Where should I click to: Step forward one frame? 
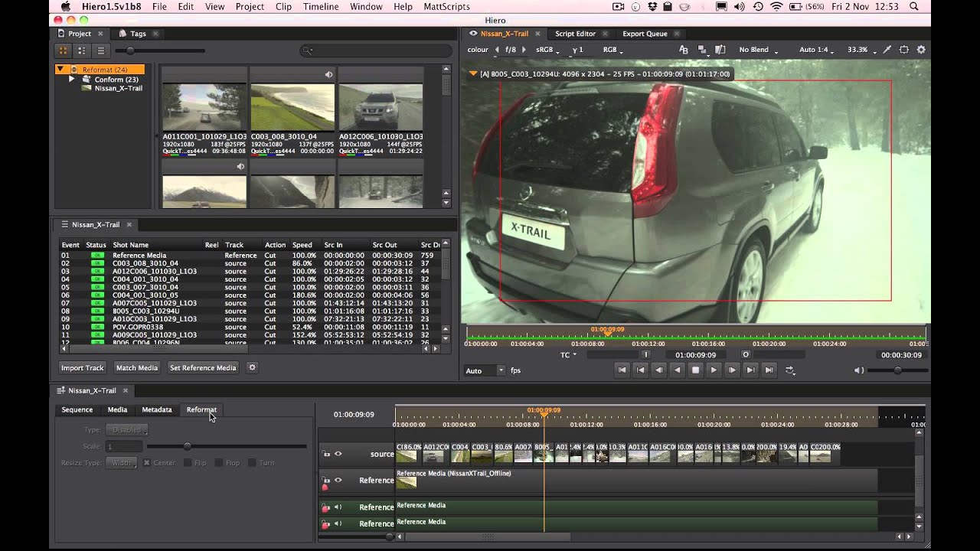click(x=732, y=370)
